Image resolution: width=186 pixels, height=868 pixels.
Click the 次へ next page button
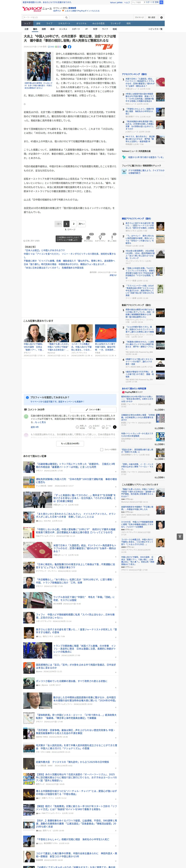(x=81, y=224)
